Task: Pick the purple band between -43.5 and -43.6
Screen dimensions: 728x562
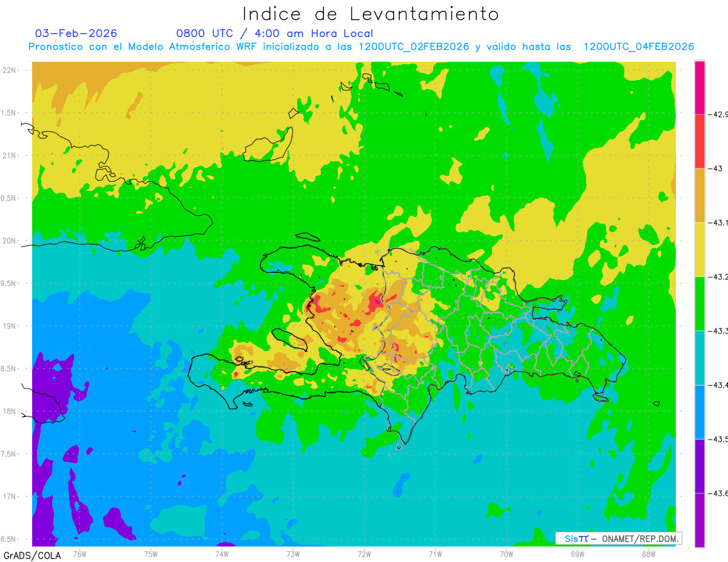Action: pos(699,466)
